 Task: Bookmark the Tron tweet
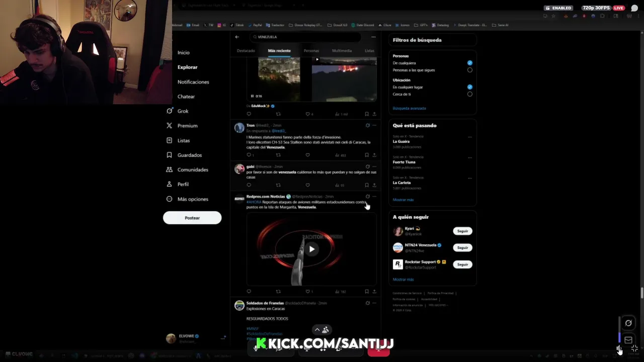[x=366, y=155]
